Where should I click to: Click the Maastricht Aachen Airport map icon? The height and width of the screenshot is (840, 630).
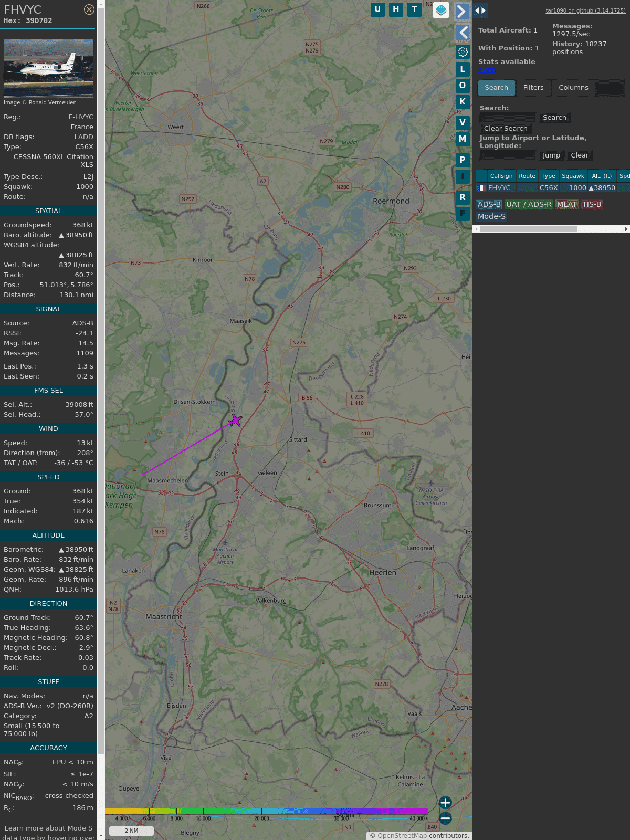(225, 542)
